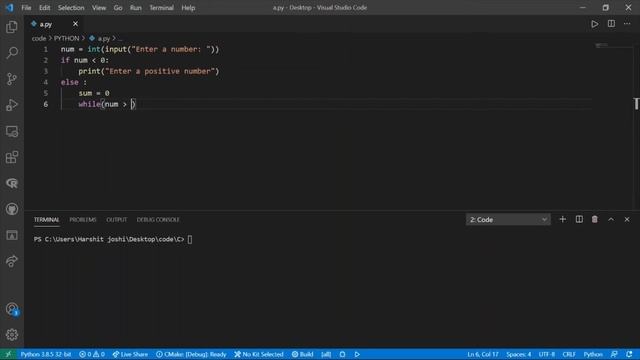Image resolution: width=640 pixels, height=360 pixels.
Task: Maximize the terminal panel
Action: pyautogui.click(x=611, y=220)
